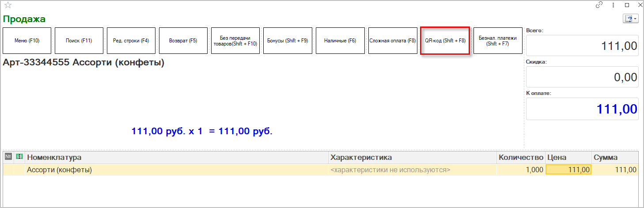
Task: Edit the Цена cell 111,00
Action: (x=568, y=170)
